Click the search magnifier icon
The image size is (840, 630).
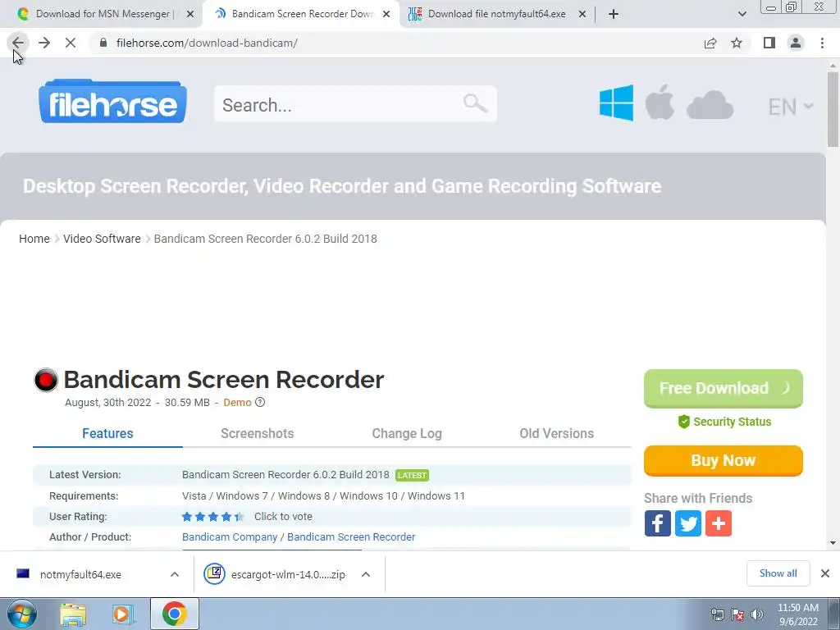pyautogui.click(x=475, y=103)
